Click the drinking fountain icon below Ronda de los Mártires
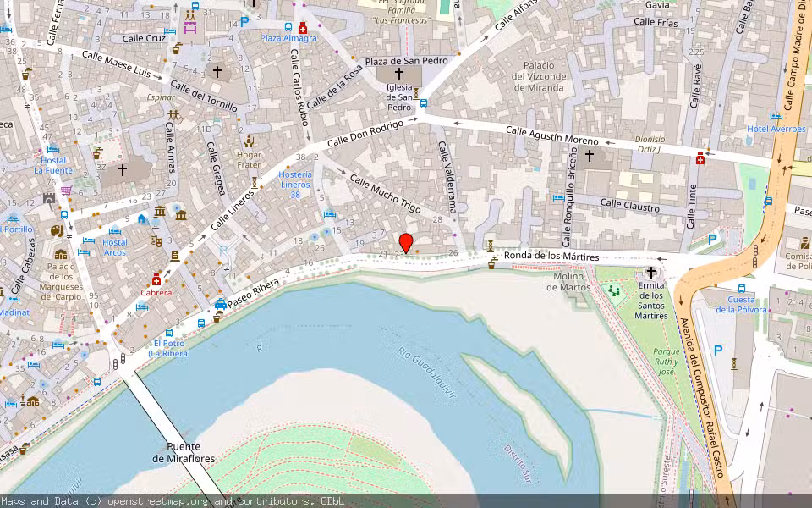 point(491,265)
